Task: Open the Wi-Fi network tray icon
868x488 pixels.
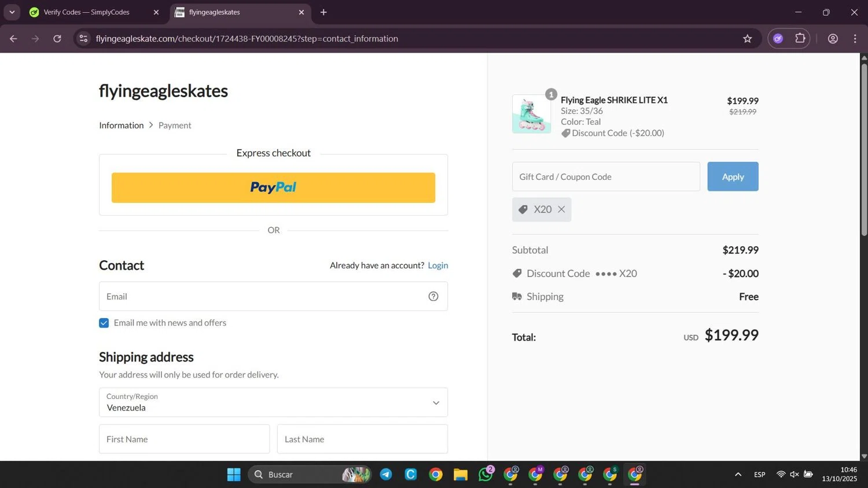Action: click(781, 475)
